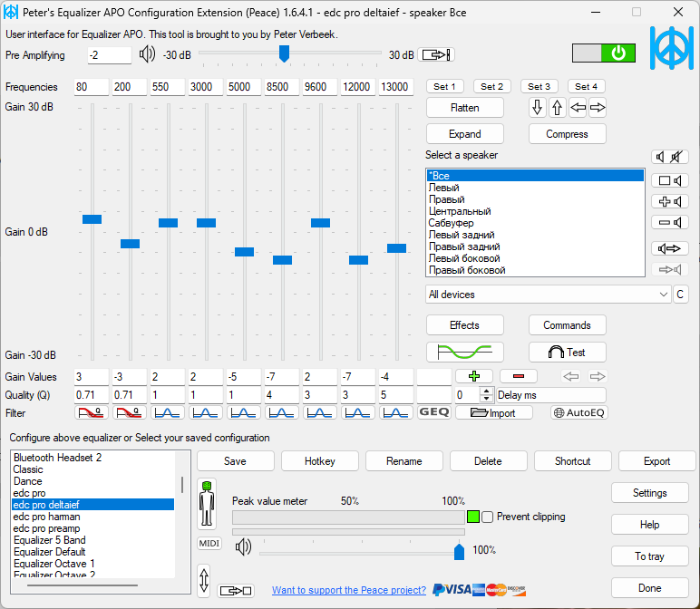Open the All devices dropdown
Viewport: 700px width, 609px height.
[549, 295]
